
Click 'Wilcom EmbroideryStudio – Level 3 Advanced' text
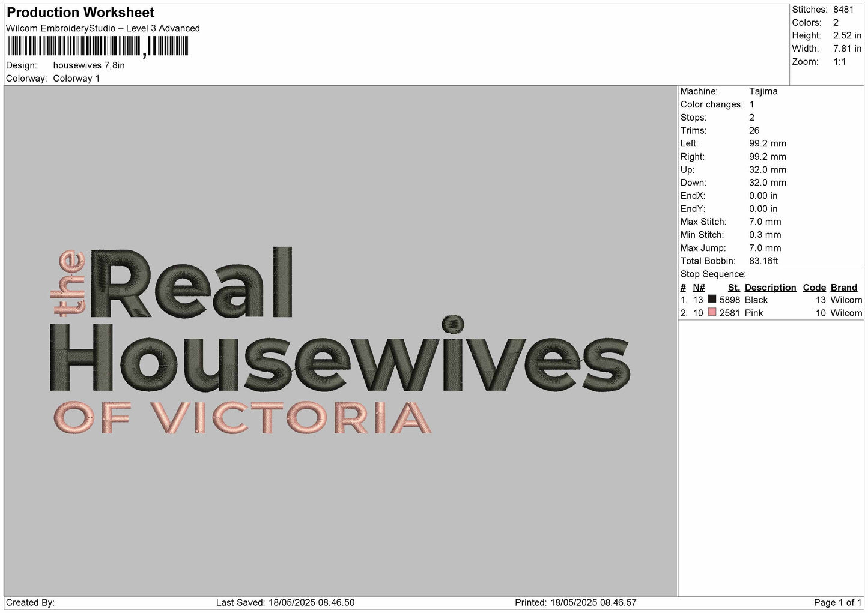pyautogui.click(x=103, y=28)
